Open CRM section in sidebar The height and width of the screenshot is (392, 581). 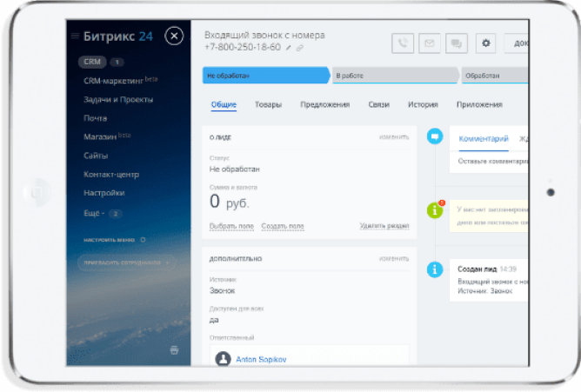92,62
